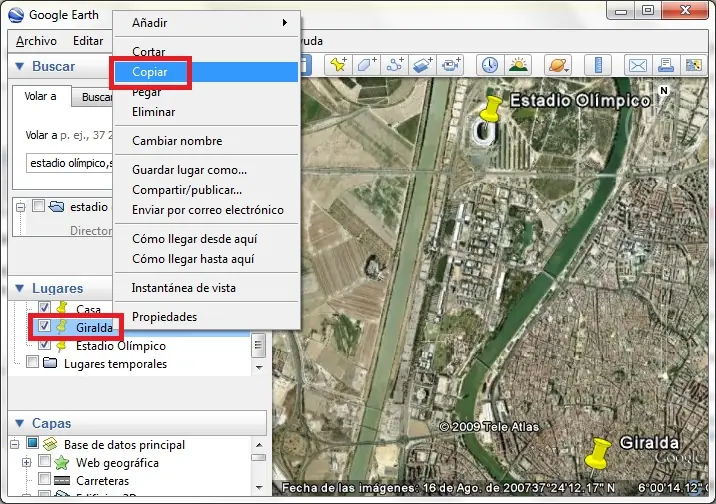Add a path using the toolbar
Image resolution: width=716 pixels, height=504 pixels.
pyautogui.click(x=395, y=65)
